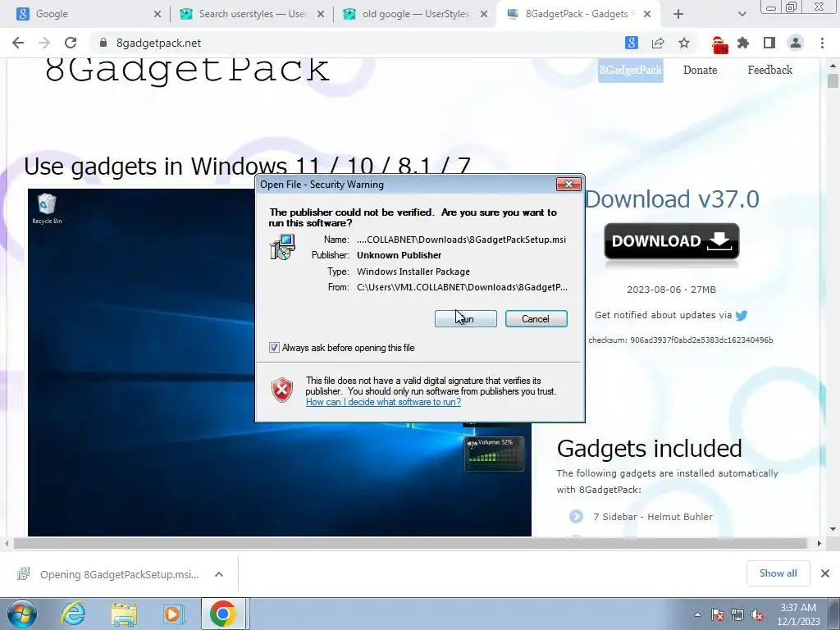Image resolution: width=840 pixels, height=630 pixels.
Task: Open Windows Media Player from taskbar
Action: 173,614
